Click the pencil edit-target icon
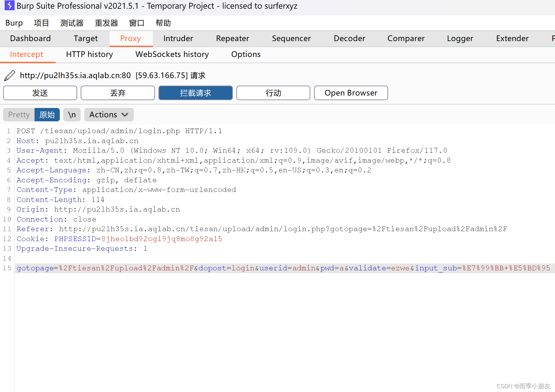Viewport: 555px width, 392px height. tap(10, 75)
